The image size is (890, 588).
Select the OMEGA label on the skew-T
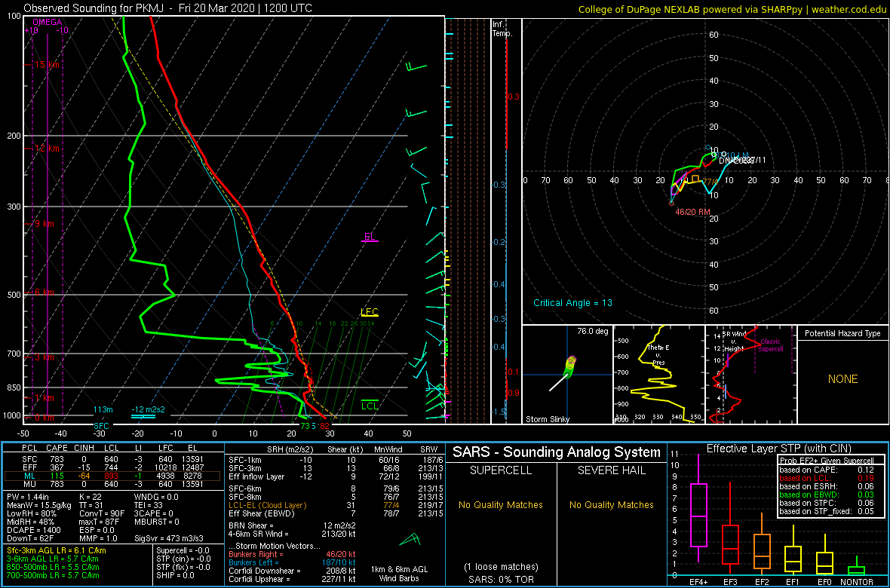click(x=47, y=22)
